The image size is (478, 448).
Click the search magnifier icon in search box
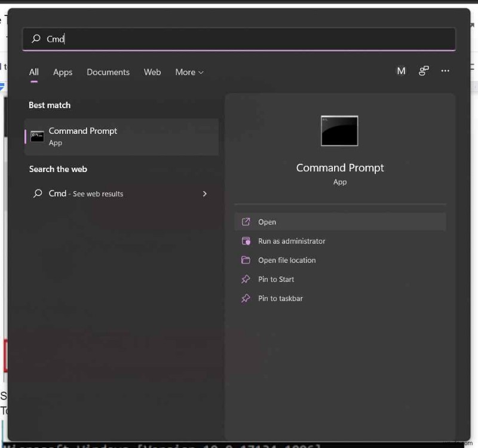[36, 38]
